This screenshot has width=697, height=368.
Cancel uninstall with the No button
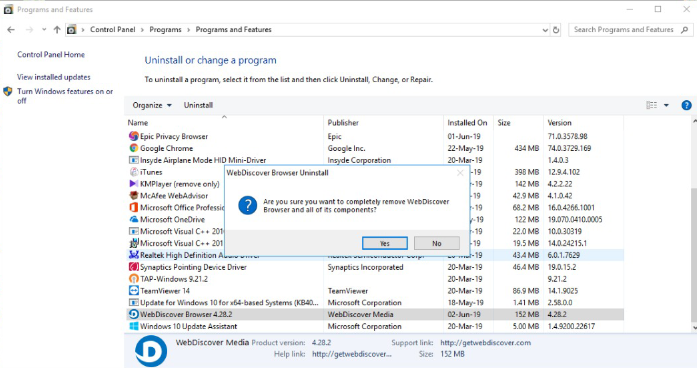click(x=437, y=243)
